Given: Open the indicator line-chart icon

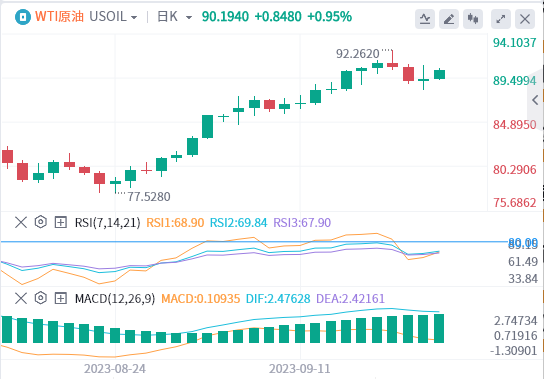Looking at the screenshot, I should tap(425, 19).
